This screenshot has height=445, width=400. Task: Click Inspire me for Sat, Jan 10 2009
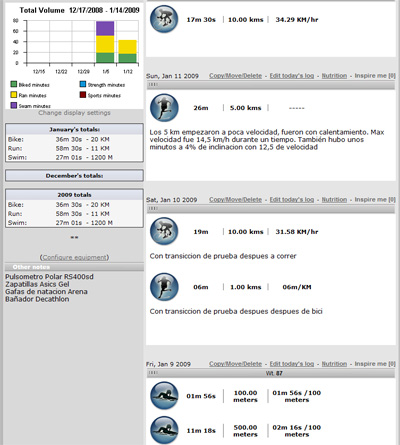[x=375, y=200]
